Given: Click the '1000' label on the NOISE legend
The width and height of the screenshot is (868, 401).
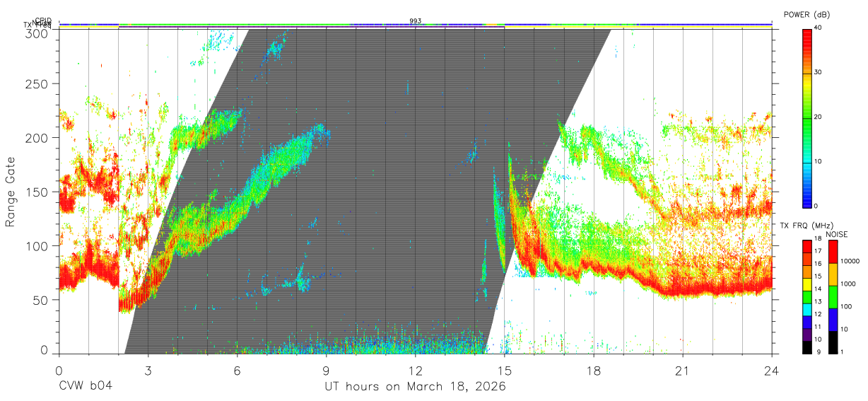Looking at the screenshot, I should coord(847,284).
